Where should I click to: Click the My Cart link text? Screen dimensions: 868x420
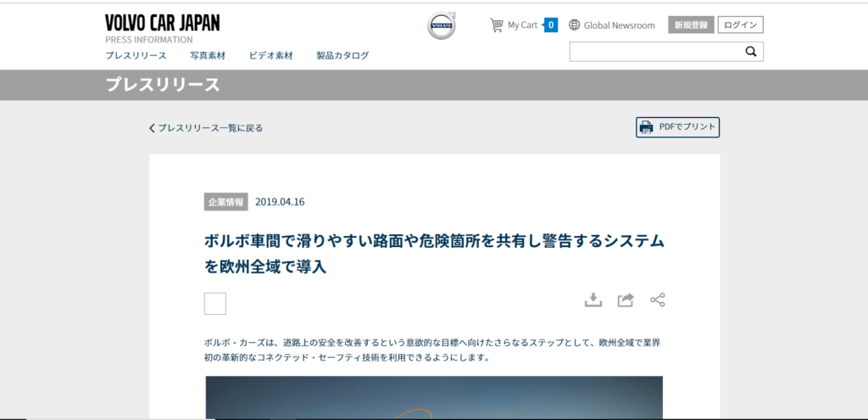[522, 25]
